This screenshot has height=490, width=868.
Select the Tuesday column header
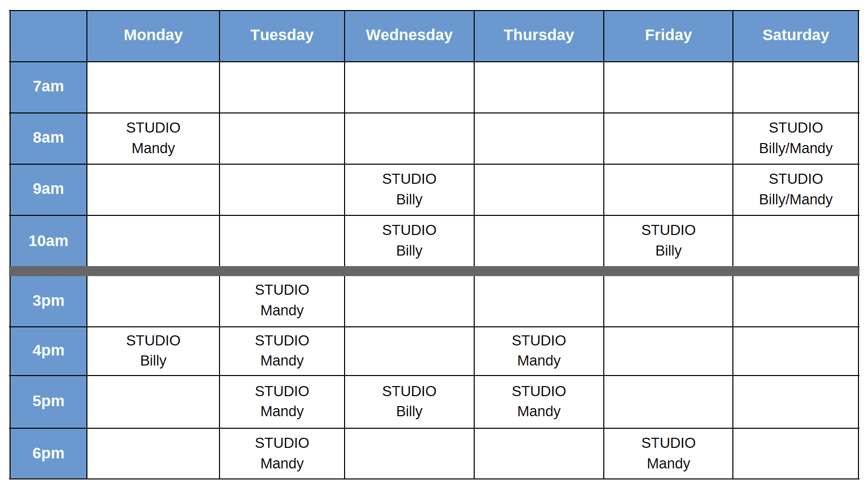coord(282,36)
